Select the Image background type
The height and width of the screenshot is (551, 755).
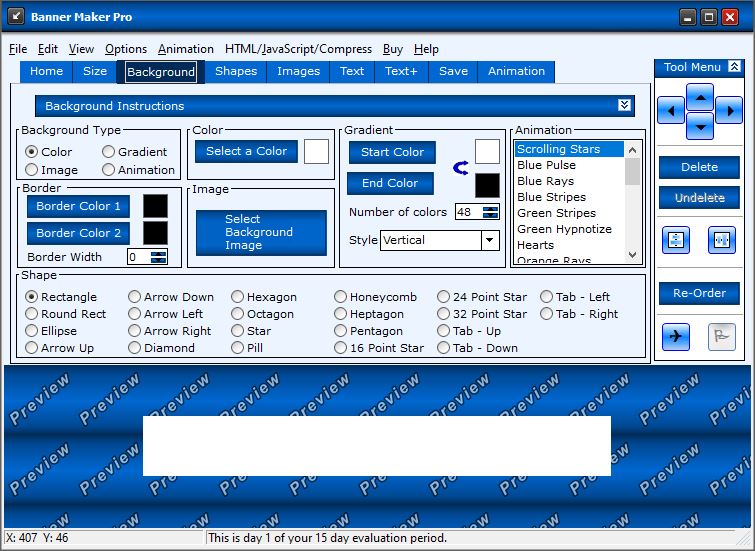coord(51,170)
